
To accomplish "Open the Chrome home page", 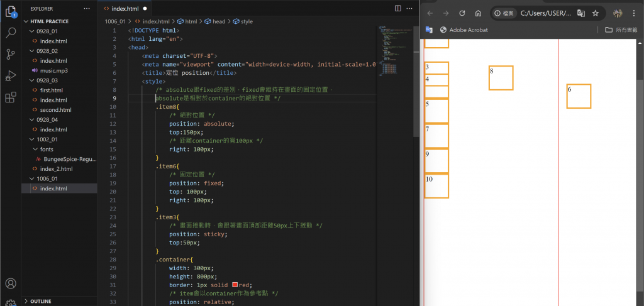I will coord(478,13).
